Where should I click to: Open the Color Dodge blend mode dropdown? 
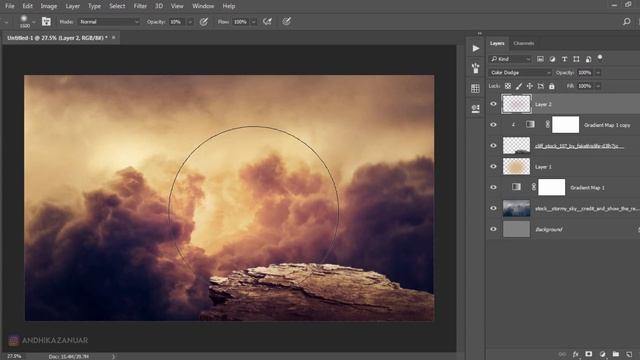(520, 73)
